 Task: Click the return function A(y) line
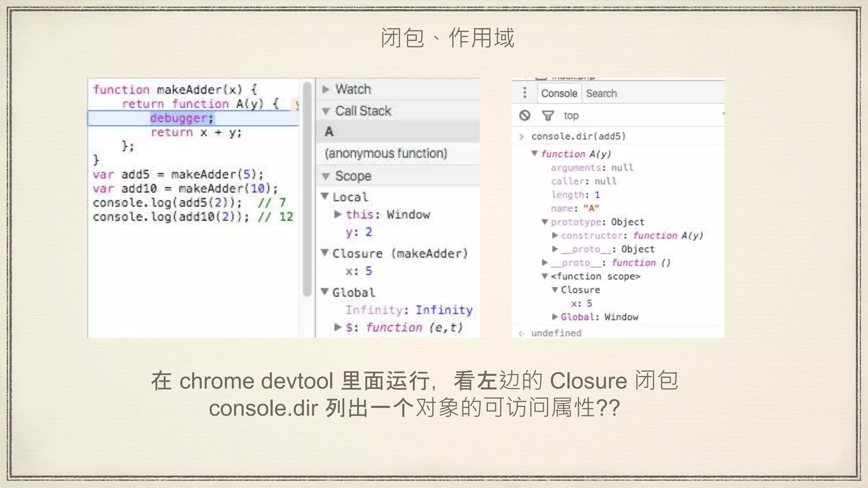tap(200, 104)
